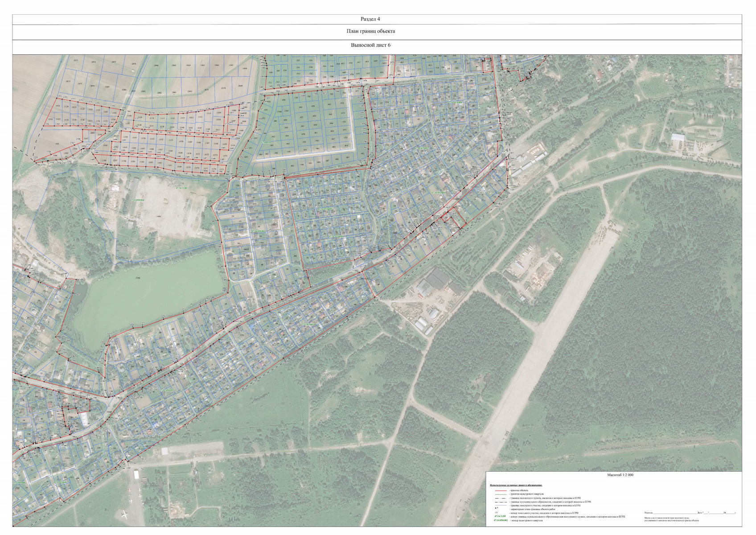Click legend text "граница объекта"
The height and width of the screenshot is (535, 756).
pyautogui.click(x=519, y=490)
